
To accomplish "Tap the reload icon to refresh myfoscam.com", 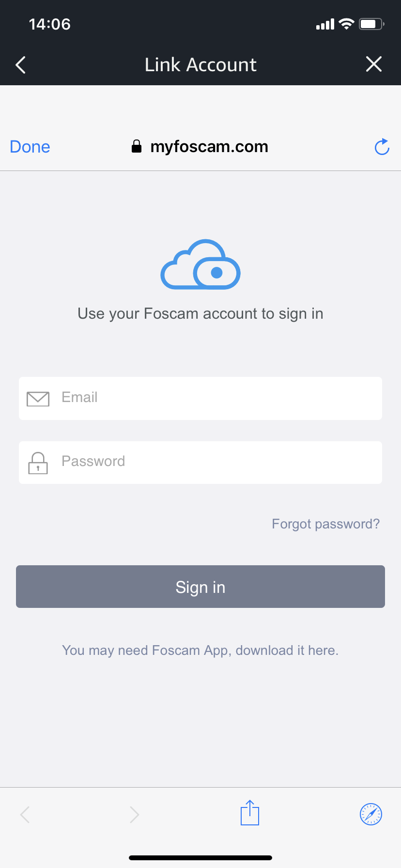I will [382, 147].
